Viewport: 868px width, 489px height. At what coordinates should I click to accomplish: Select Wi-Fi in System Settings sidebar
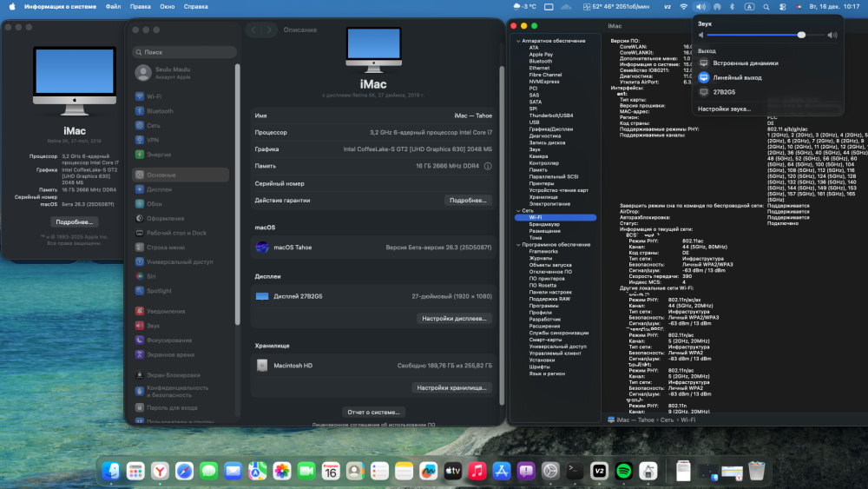click(181, 96)
